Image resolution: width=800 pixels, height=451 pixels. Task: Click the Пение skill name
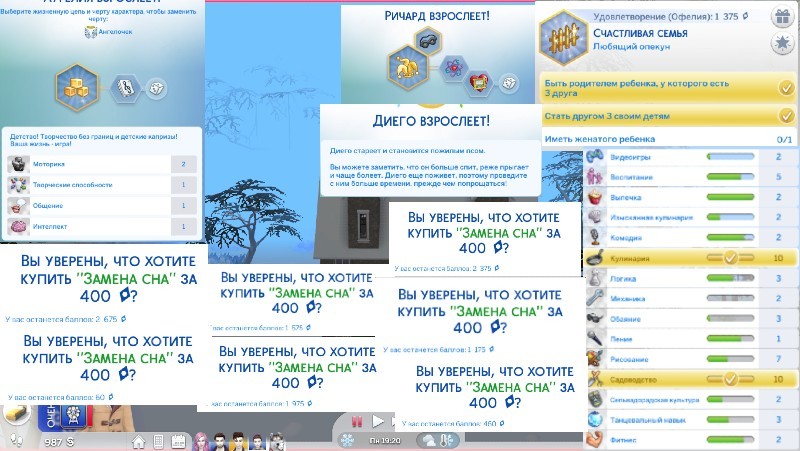coord(621,339)
